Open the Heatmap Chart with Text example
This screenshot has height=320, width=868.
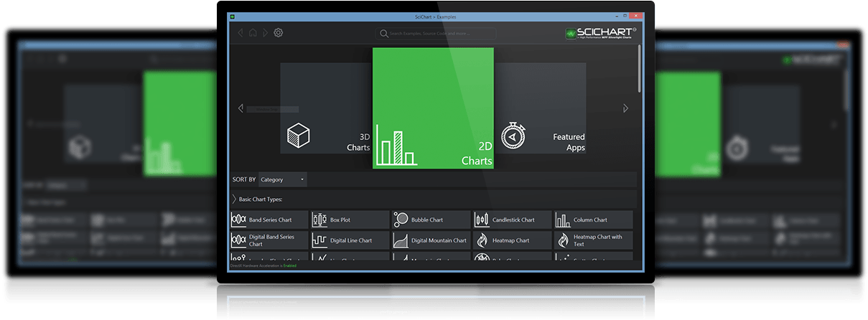coord(593,240)
